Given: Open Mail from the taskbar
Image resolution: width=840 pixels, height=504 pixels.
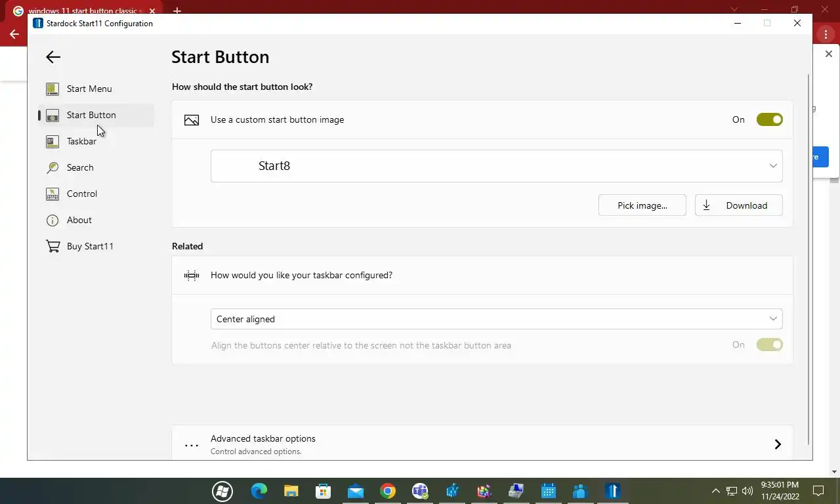Looking at the screenshot, I should (356, 491).
